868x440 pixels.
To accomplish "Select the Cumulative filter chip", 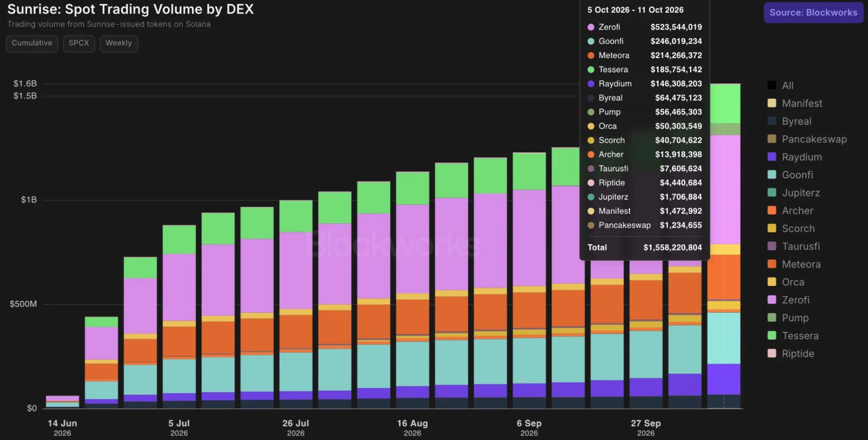I will click(x=32, y=43).
